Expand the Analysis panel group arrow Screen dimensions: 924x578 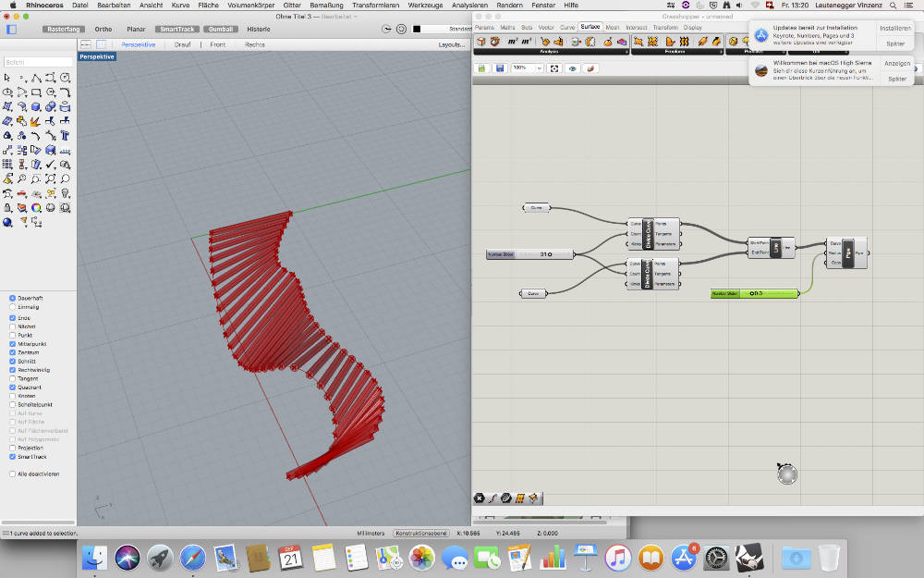click(627, 52)
